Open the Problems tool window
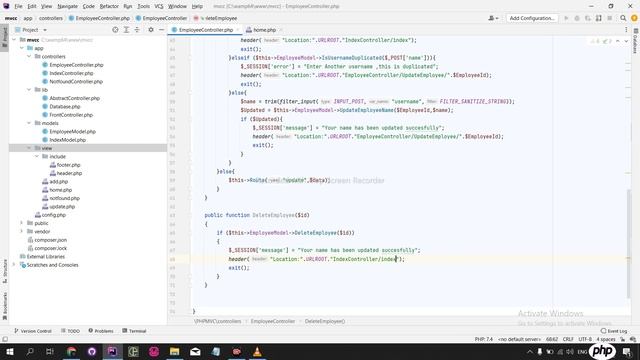Image resolution: width=640 pixels, height=360 pixels. click(101, 331)
